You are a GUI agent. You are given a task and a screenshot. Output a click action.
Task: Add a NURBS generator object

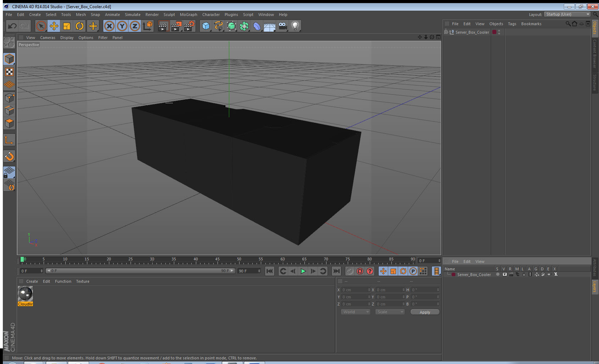[231, 26]
